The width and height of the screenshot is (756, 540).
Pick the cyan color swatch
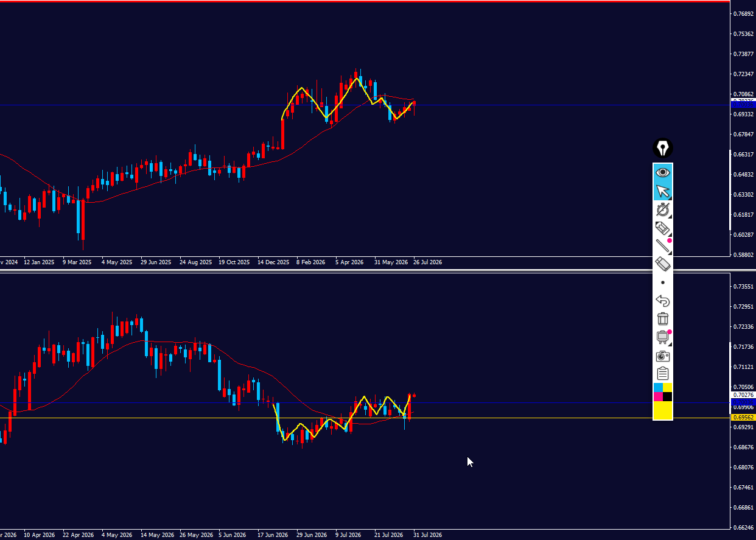658,388
